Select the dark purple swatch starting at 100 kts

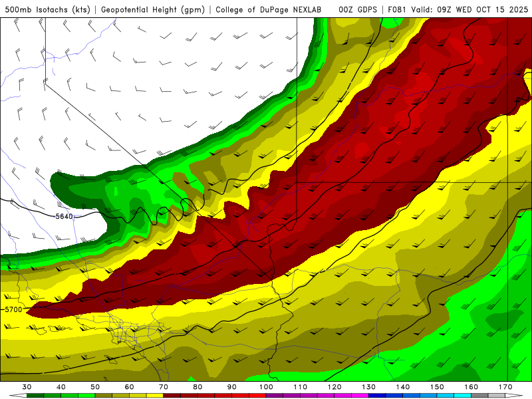pyautogui.click(x=275, y=396)
